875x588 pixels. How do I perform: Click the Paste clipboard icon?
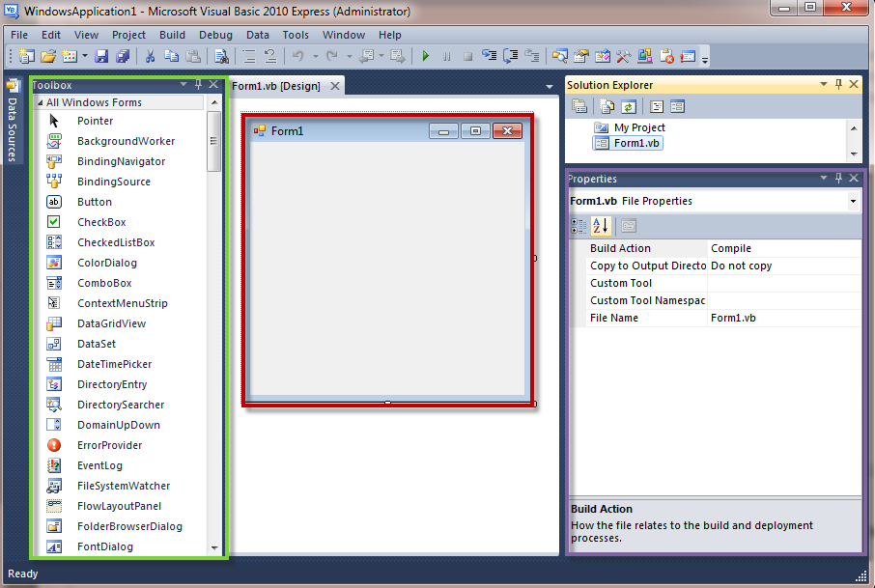click(x=193, y=56)
